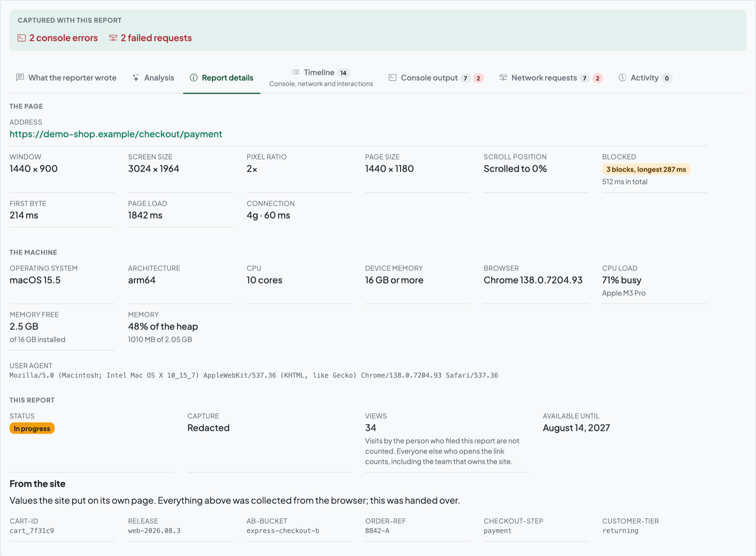Select the order ref value 8842-A
This screenshot has height=556, width=756.
pyautogui.click(x=377, y=531)
